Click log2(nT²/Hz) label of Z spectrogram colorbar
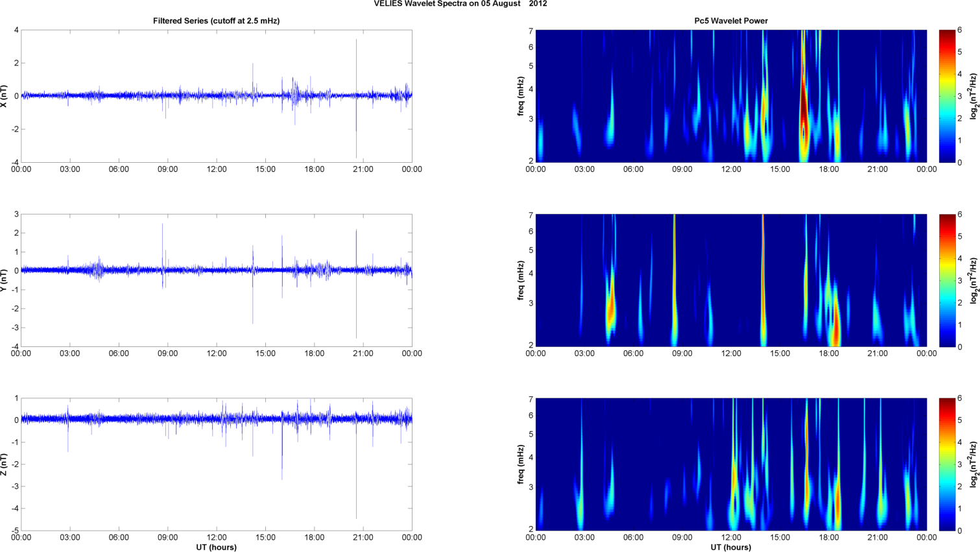The image size is (980, 552). 974,464
